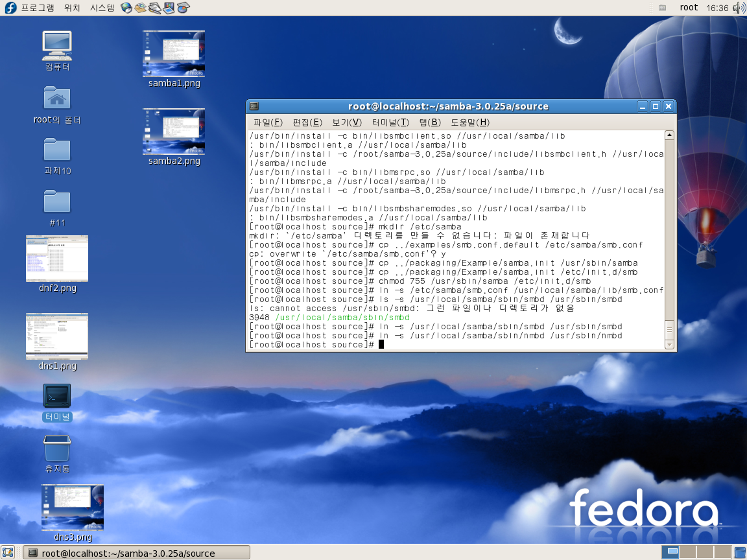Launch the Firefox web browser panel icon
The width and height of the screenshot is (747, 560).
coord(126,8)
